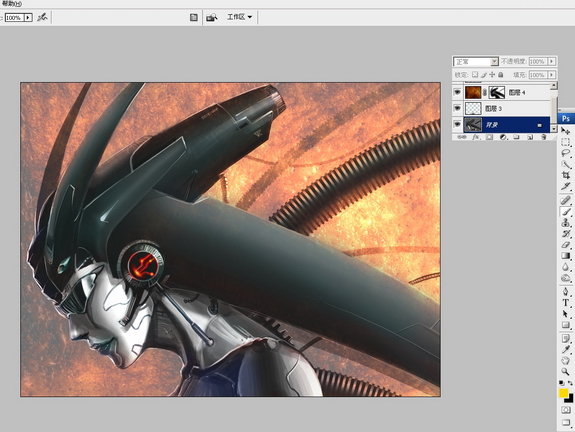Click the layers panel scroll down arrow

(554, 129)
